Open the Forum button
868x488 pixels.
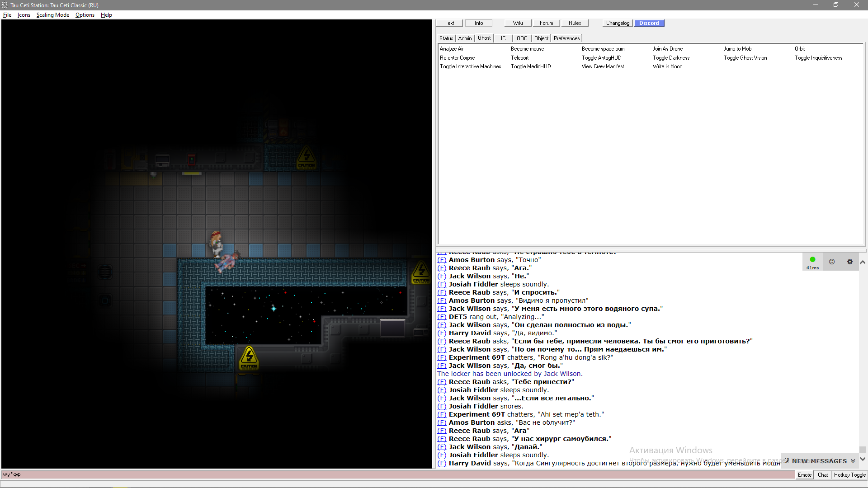click(547, 23)
